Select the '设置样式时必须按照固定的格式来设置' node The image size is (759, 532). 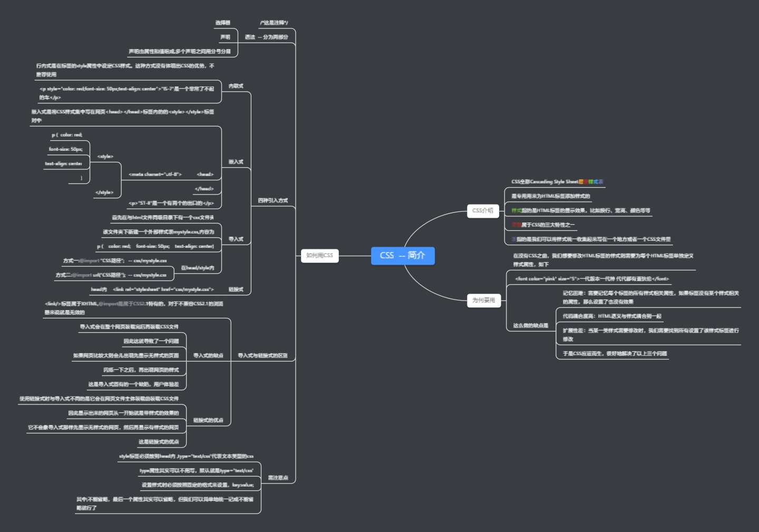point(198,485)
